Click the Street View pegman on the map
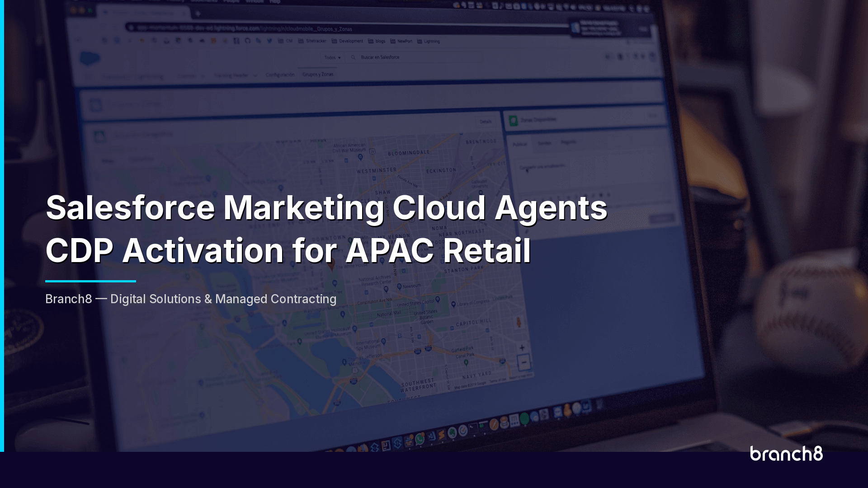Viewport: 868px width, 488px height. [519, 322]
